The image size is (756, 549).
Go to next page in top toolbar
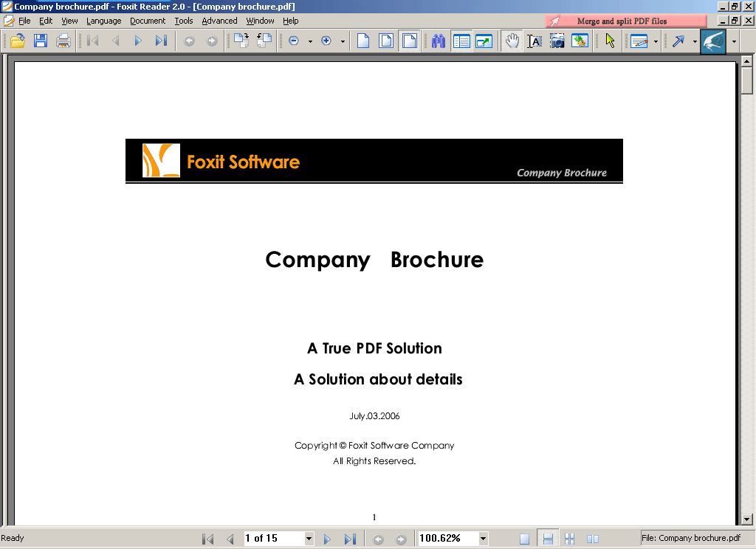click(138, 41)
